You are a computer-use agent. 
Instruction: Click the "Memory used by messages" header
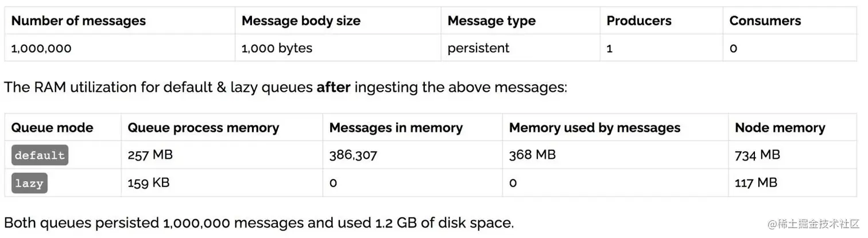(x=594, y=128)
